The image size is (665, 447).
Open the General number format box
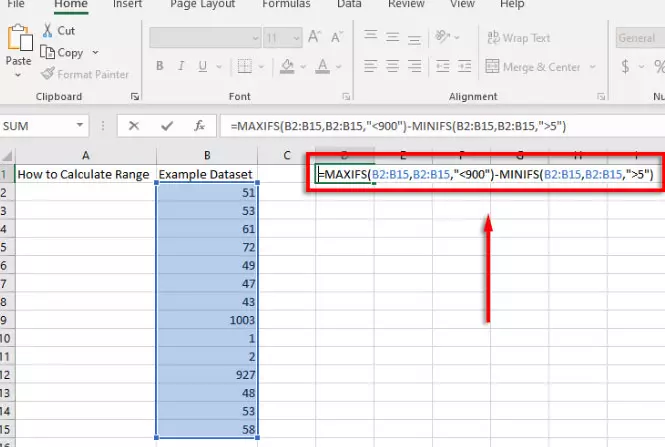click(x=640, y=38)
